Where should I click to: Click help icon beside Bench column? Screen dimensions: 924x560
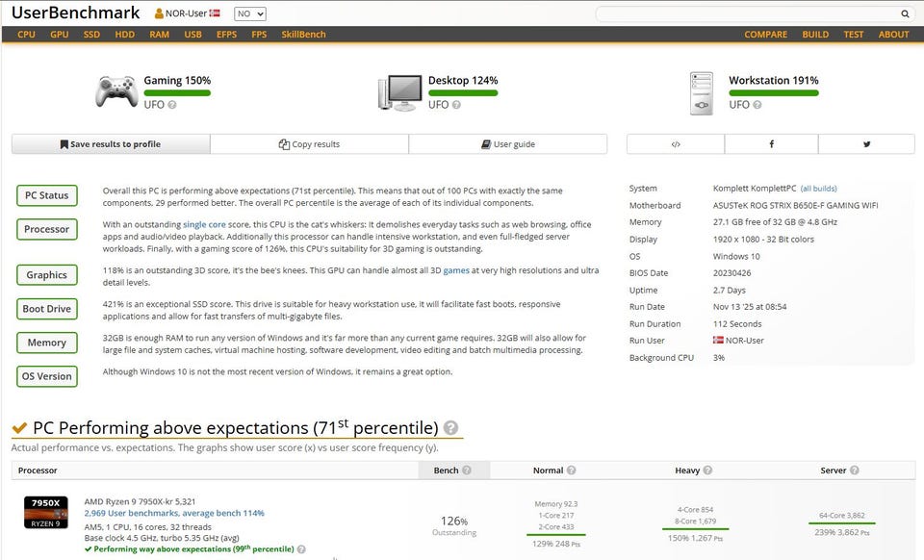tap(467, 470)
